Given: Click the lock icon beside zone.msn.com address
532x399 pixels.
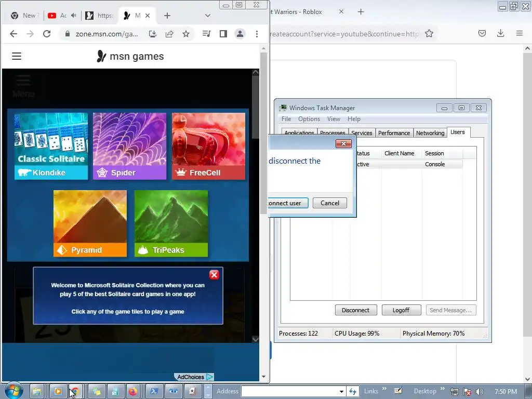Looking at the screenshot, I should coord(67,34).
